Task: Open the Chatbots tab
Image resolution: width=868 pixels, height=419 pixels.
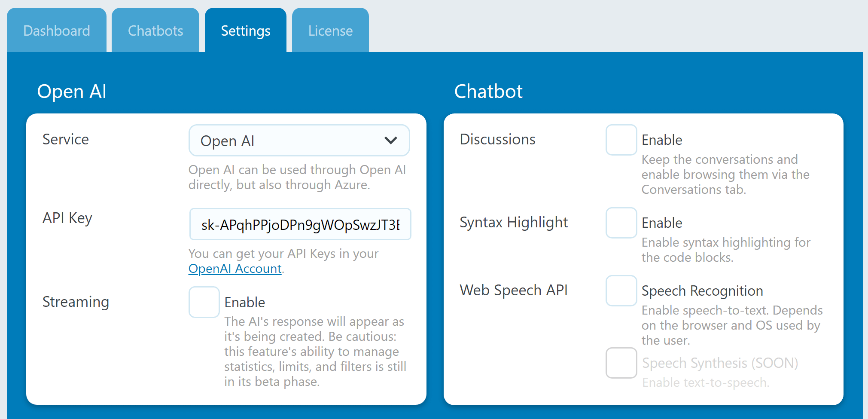Action: pos(155,30)
